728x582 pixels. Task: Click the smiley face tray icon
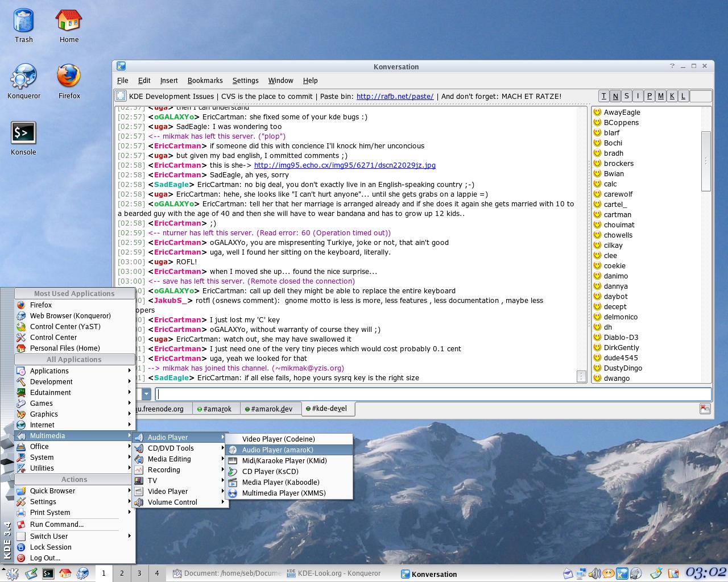coord(609,573)
